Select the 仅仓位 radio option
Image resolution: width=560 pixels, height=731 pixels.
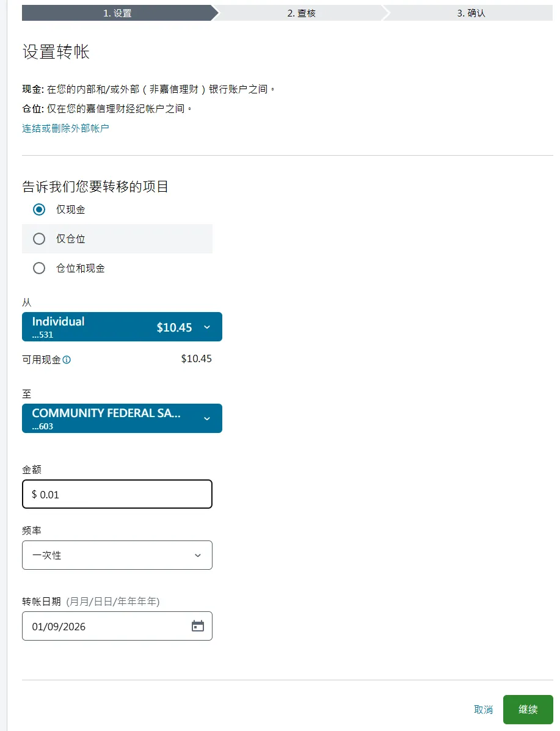[39, 239]
